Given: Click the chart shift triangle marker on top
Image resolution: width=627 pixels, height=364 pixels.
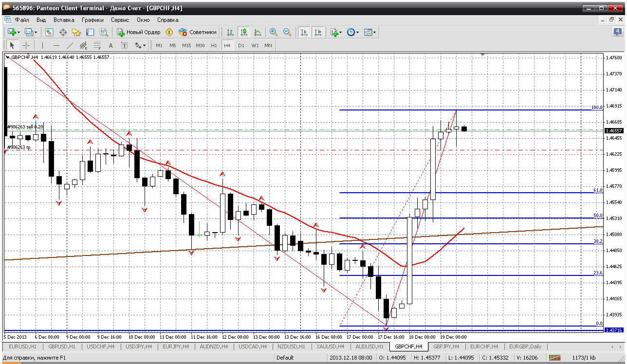Looking at the screenshot, I should pyautogui.click(x=482, y=55).
